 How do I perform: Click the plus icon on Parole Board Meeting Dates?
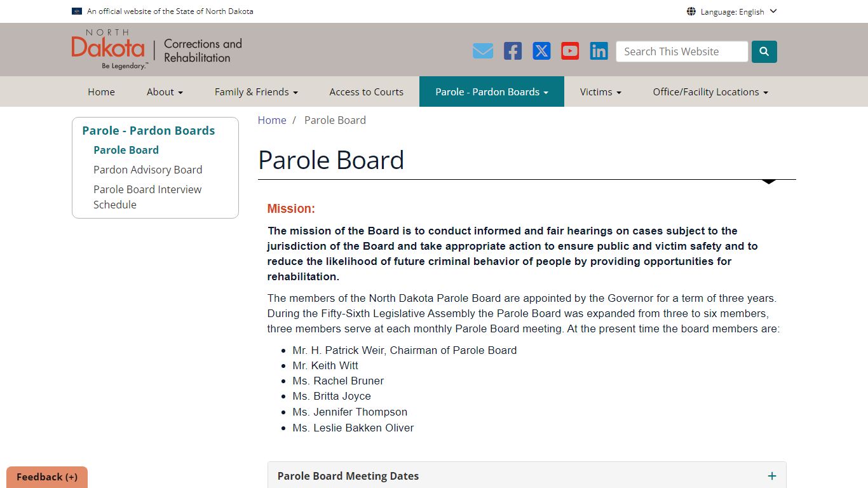772,476
